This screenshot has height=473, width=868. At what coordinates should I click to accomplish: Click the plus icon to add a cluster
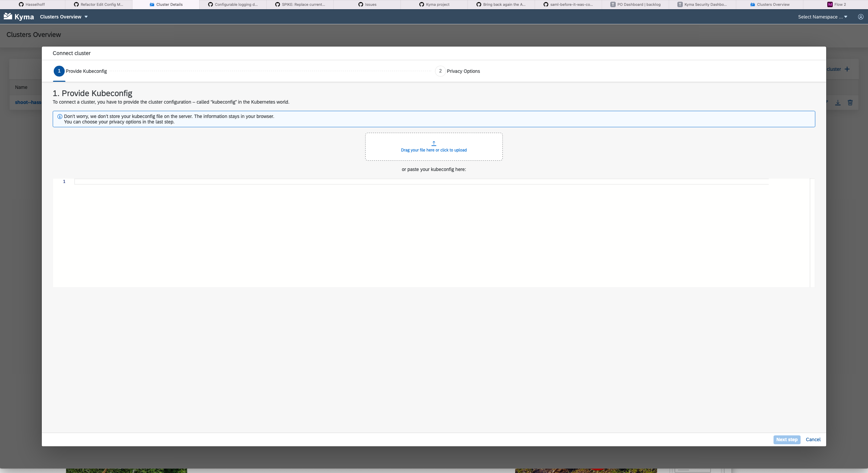[x=848, y=69]
